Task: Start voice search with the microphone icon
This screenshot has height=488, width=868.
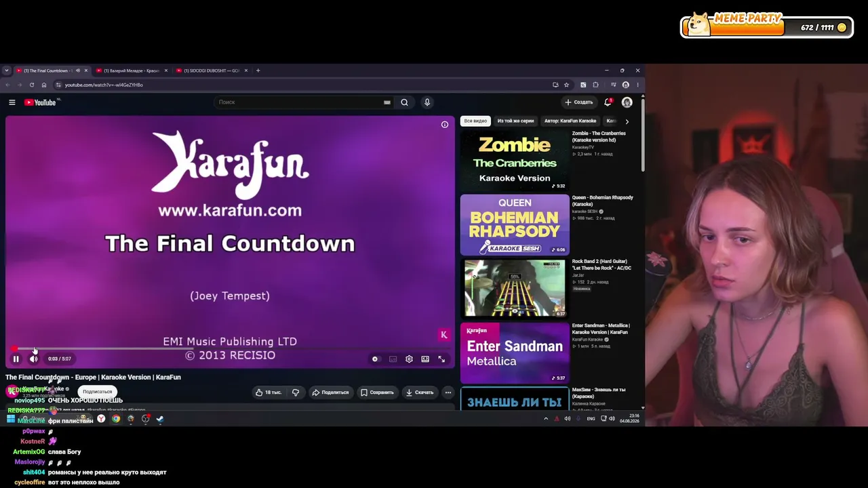Action: coord(427,102)
